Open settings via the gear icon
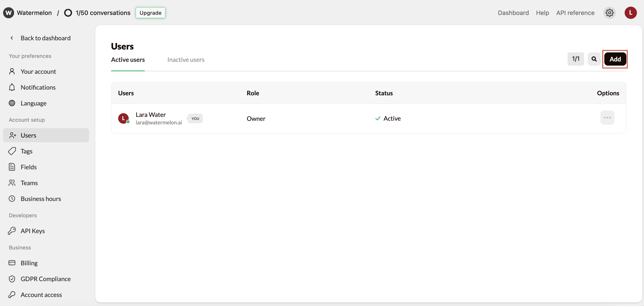Image resolution: width=644 pixels, height=306 pixels. tap(609, 13)
